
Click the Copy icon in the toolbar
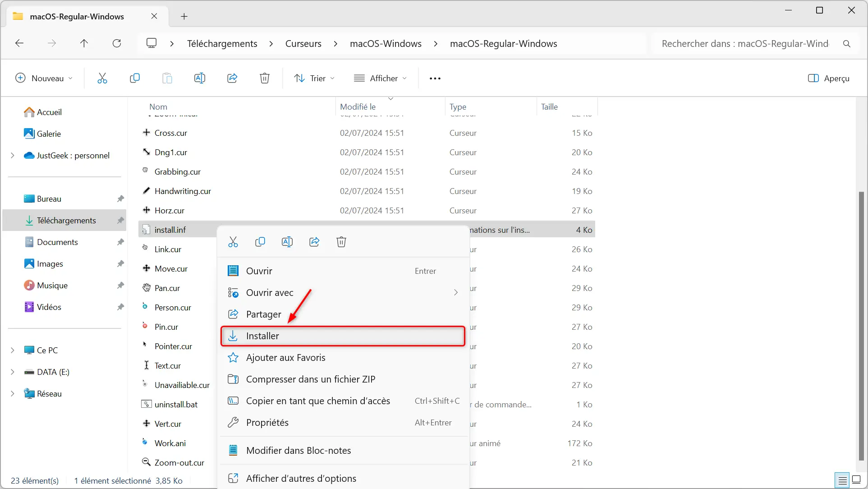[134, 78]
